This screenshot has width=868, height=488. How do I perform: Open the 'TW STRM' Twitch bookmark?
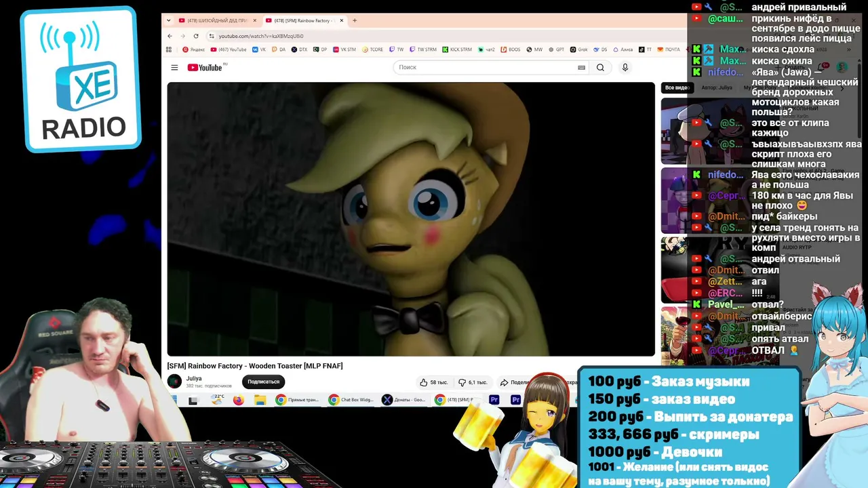[422, 49]
